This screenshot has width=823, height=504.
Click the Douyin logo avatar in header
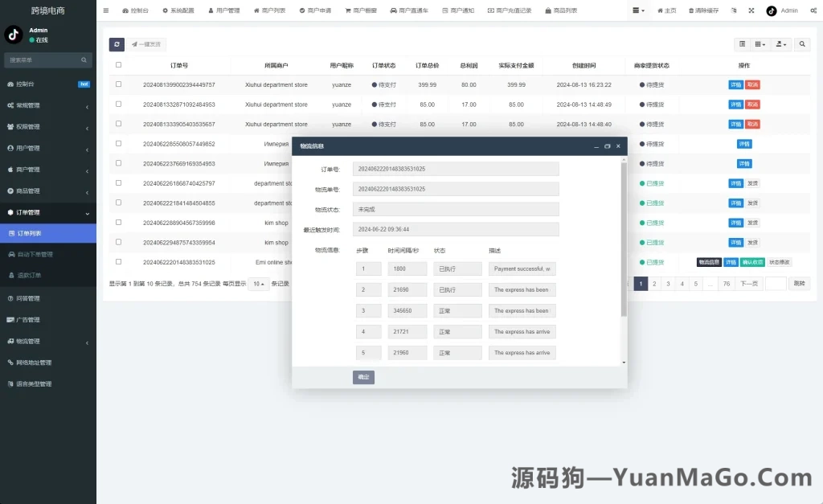tap(772, 10)
